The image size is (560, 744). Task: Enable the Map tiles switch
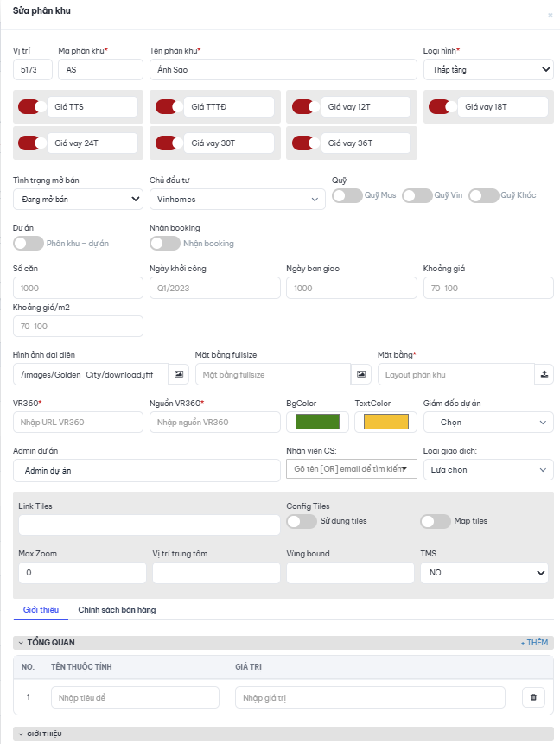436,521
